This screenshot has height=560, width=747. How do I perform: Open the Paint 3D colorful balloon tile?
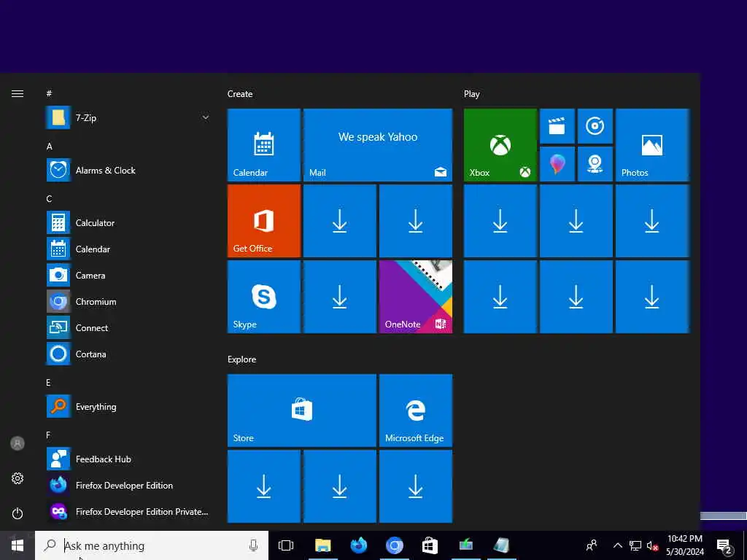pyautogui.click(x=557, y=164)
